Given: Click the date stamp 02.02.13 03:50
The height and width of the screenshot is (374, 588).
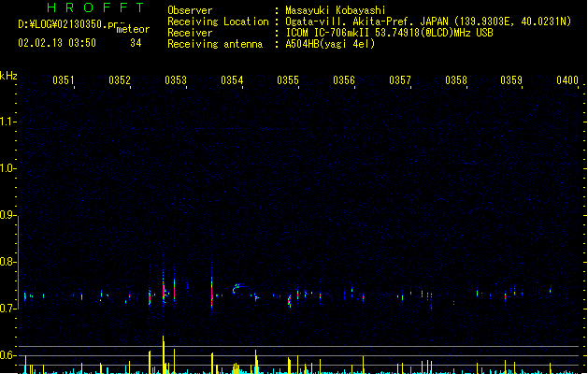Looking at the screenshot, I should click(x=57, y=43).
